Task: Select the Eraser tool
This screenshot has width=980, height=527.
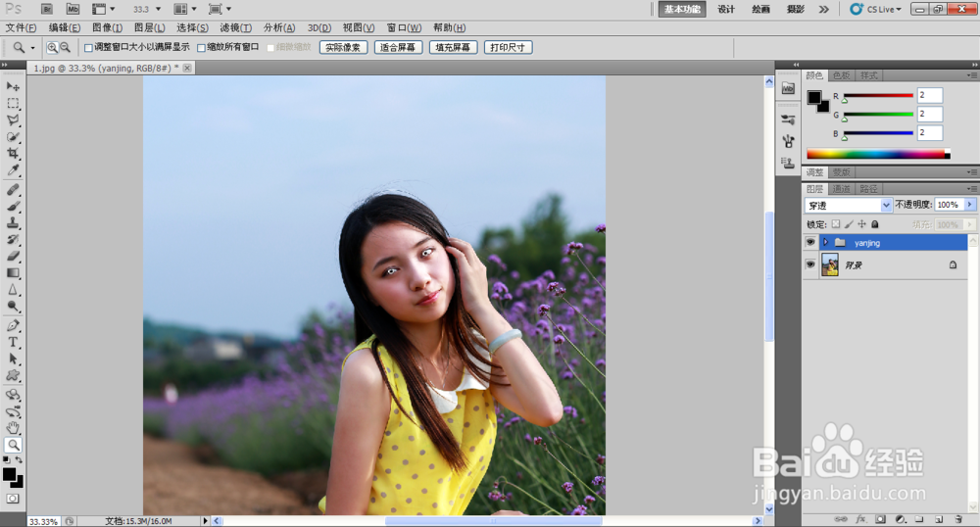Action: (13, 256)
